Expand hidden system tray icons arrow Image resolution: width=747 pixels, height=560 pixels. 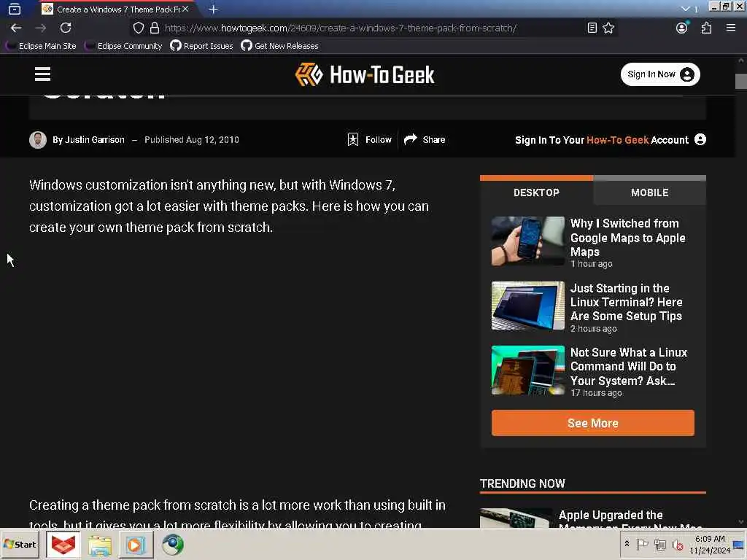[x=627, y=544]
